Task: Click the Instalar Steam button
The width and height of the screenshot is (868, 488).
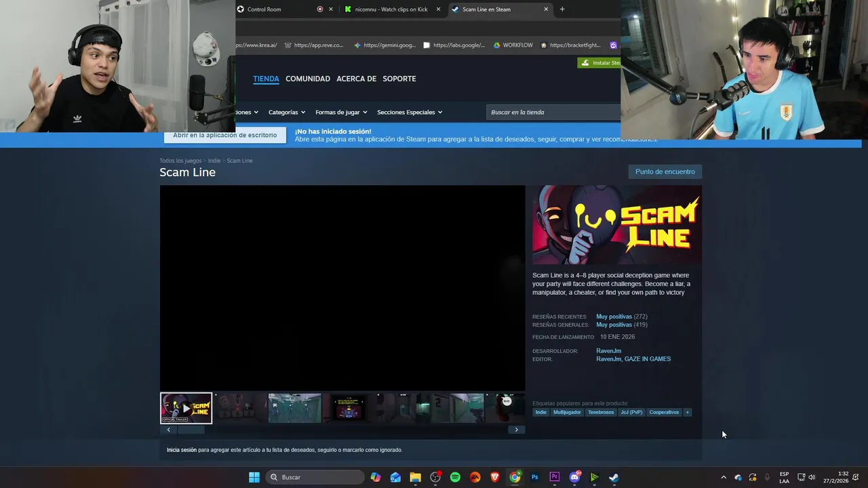Action: coord(599,63)
